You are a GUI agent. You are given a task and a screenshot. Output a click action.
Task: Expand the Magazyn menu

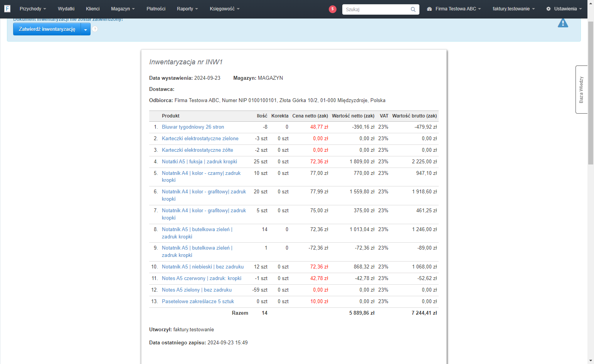pos(123,9)
